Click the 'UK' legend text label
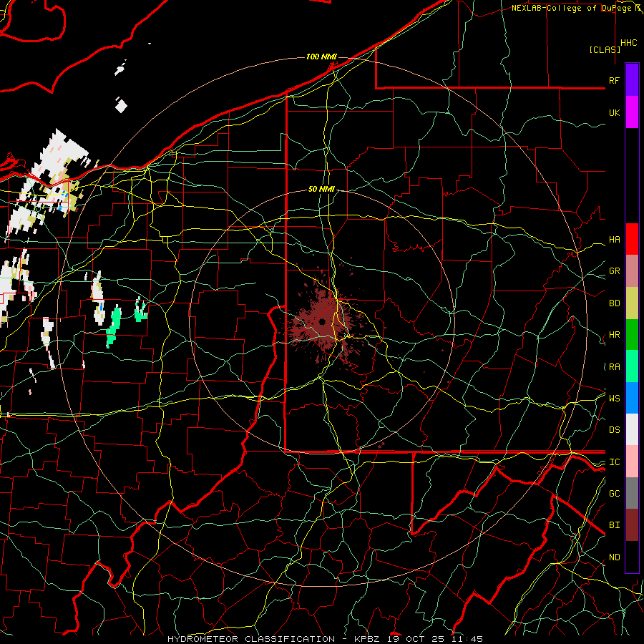The width and height of the screenshot is (644, 644). click(615, 112)
